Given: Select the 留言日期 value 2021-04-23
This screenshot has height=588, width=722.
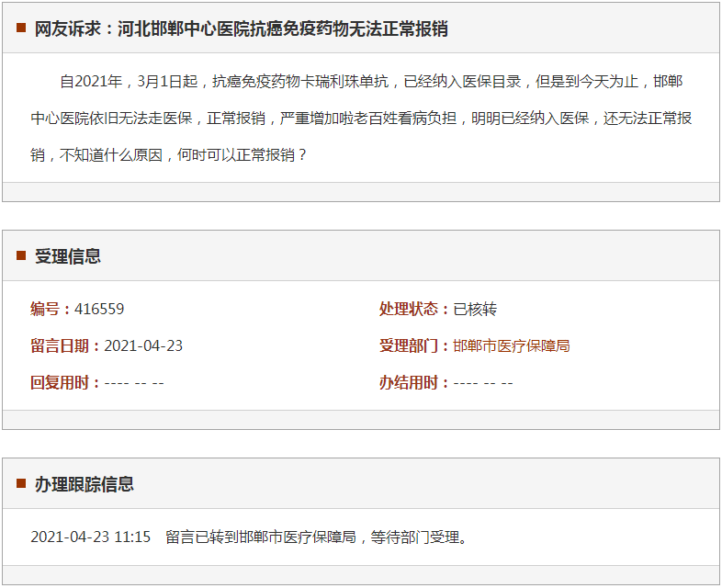Looking at the screenshot, I should point(143,346).
